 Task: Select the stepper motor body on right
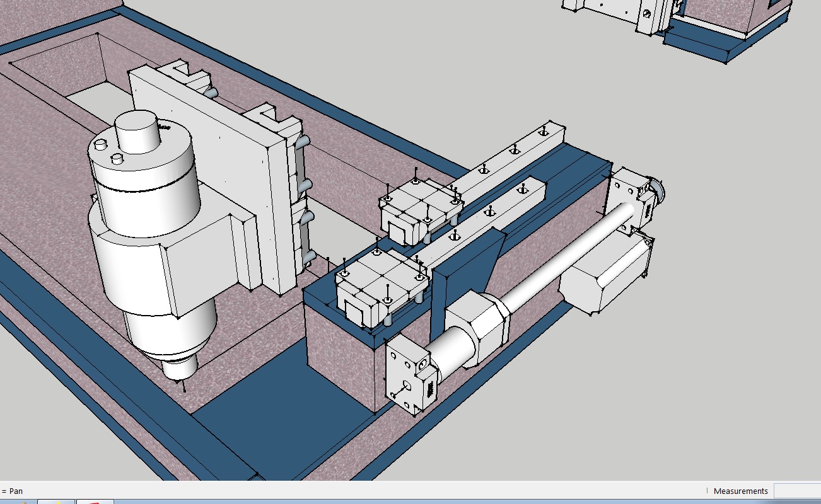click(x=605, y=274)
